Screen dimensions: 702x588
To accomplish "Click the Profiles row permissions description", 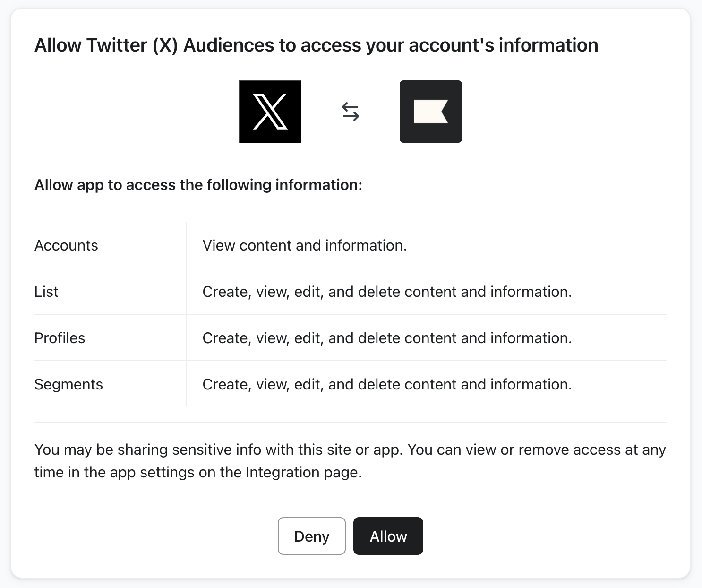I will [387, 338].
